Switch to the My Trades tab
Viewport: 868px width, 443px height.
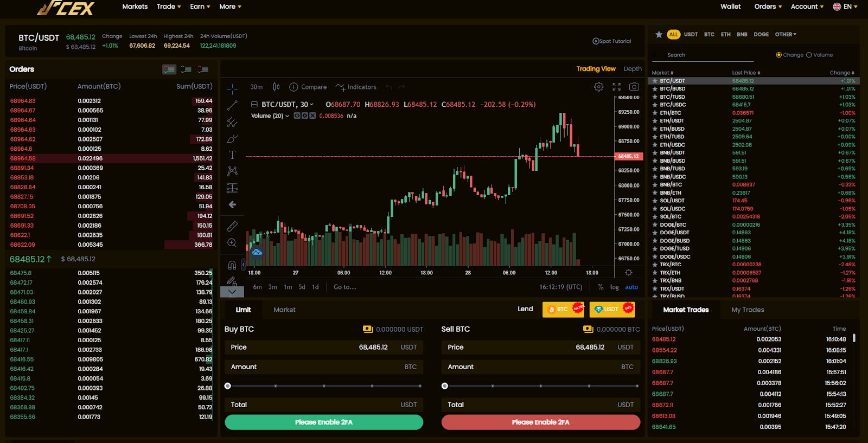748,310
